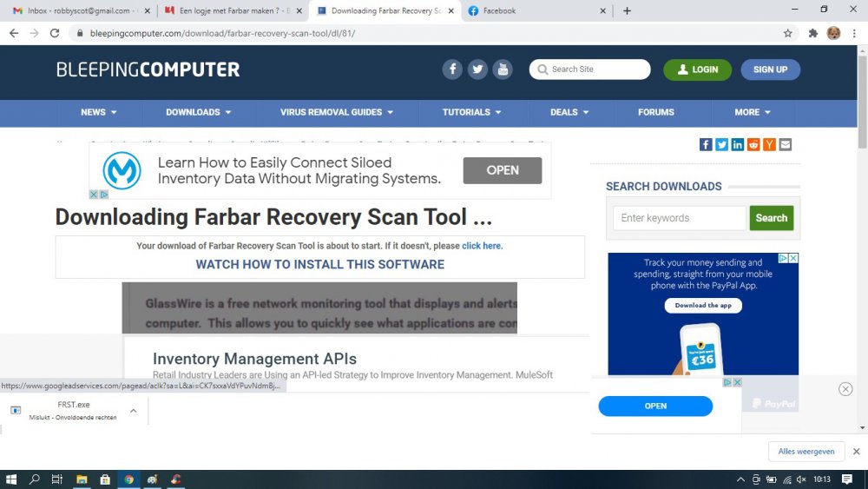Close the PayPal ad with X
The image size is (868, 489).
(794, 258)
